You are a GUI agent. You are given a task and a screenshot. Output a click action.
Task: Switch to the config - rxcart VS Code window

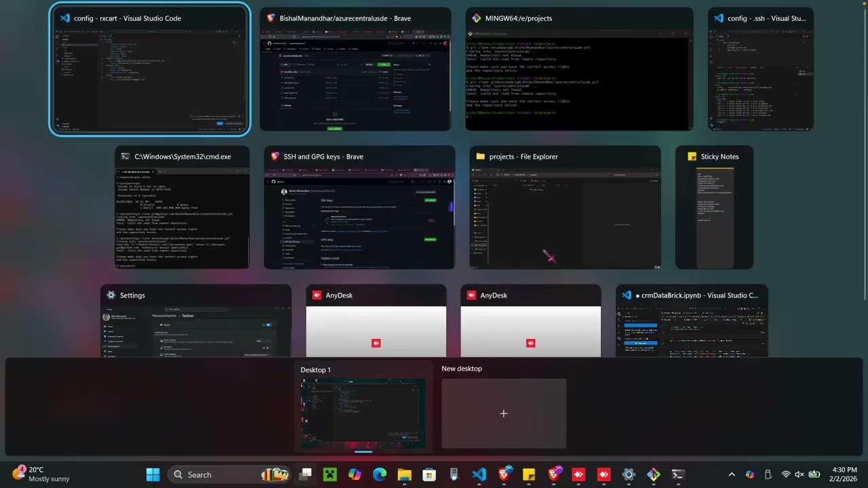[150, 69]
